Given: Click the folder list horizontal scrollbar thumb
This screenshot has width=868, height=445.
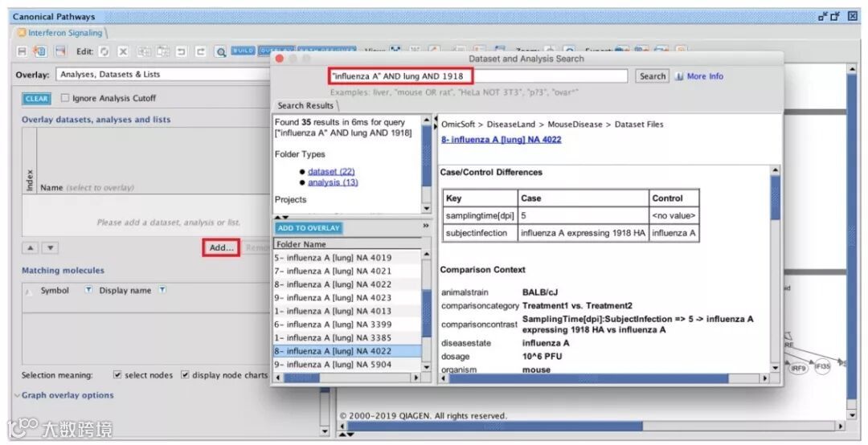Looking at the screenshot, I should [301, 378].
